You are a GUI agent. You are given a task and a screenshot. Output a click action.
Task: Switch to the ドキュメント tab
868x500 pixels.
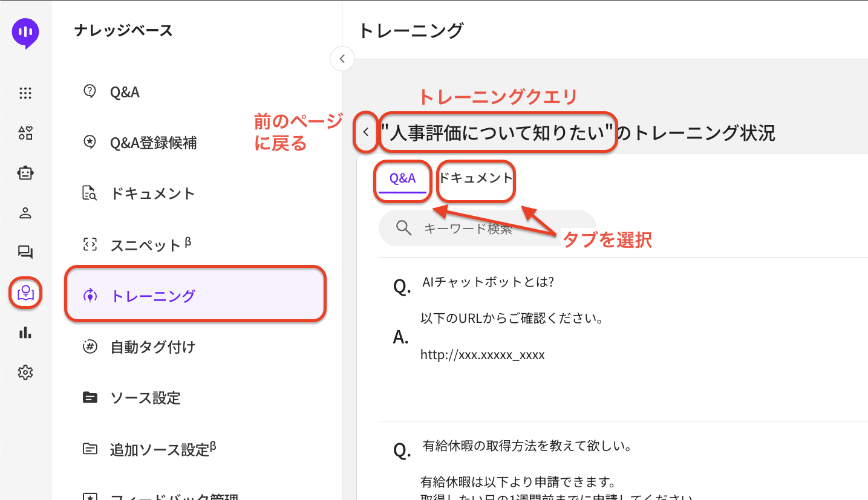(x=475, y=178)
